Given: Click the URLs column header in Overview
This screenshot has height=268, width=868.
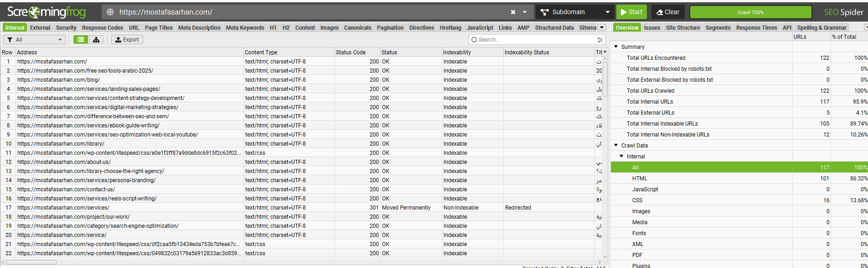Looking at the screenshot, I should 811,37.
